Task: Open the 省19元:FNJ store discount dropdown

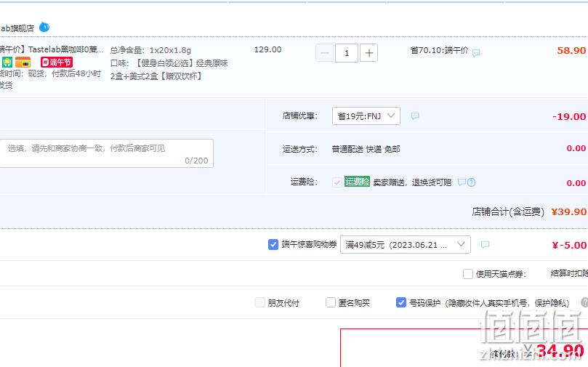Action: pos(366,116)
